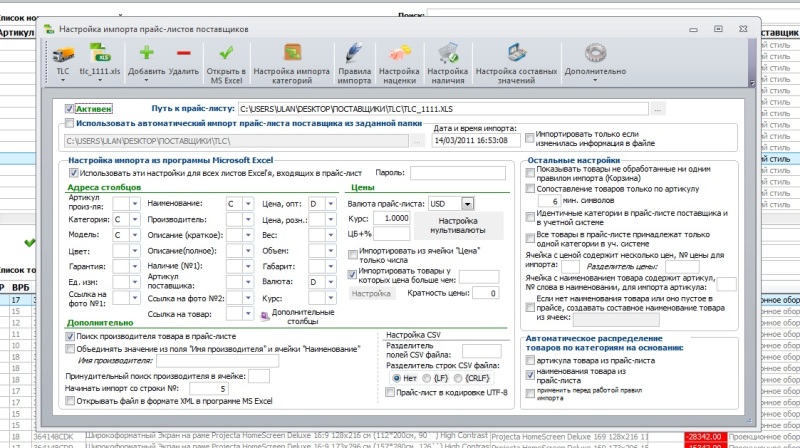Enable Сопоставление товаров только по артикулу
This screenshot has height=448, width=800.
click(530, 189)
